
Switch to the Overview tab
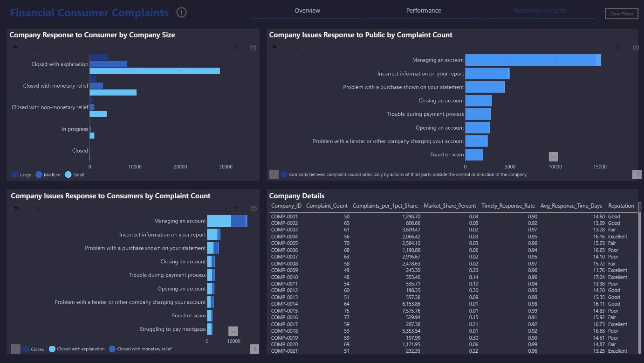(308, 11)
